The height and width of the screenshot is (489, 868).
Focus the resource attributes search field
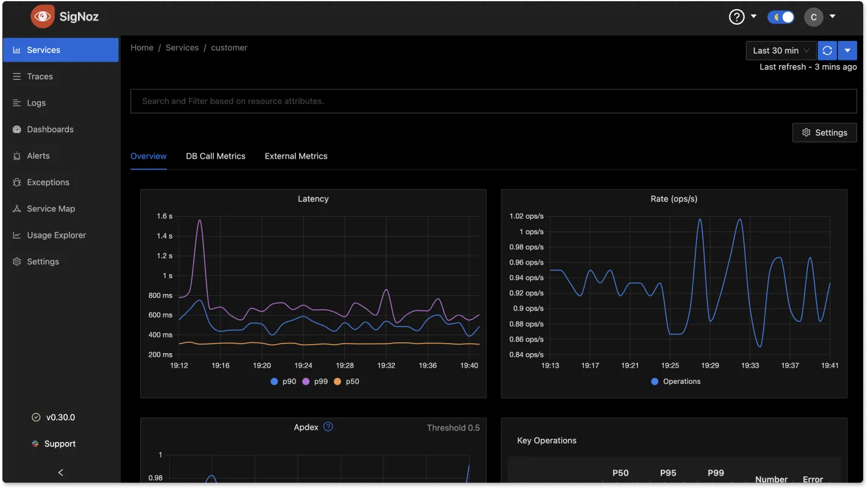(x=493, y=101)
